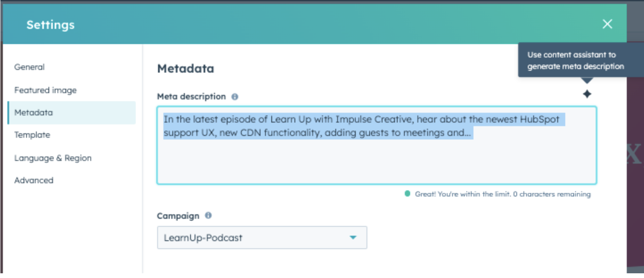
Task: Click the characters remaining message
Action: tap(503, 194)
